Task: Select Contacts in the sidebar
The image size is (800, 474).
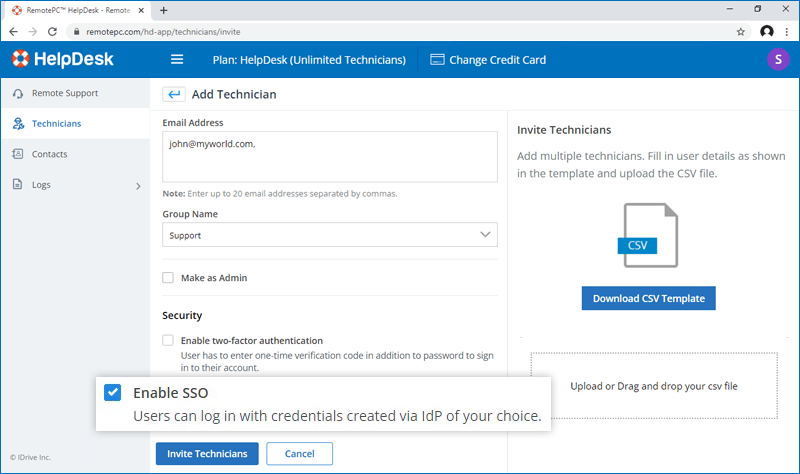Action: coord(49,154)
